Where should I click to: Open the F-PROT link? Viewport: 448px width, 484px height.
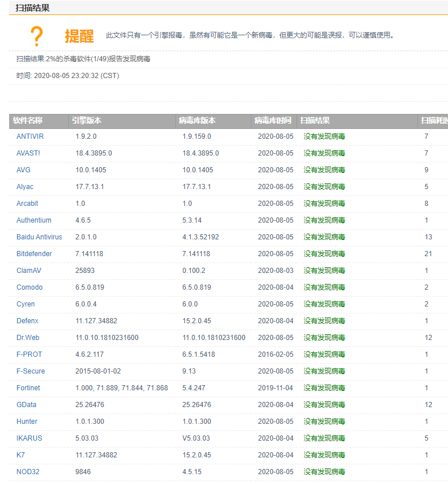[29, 354]
